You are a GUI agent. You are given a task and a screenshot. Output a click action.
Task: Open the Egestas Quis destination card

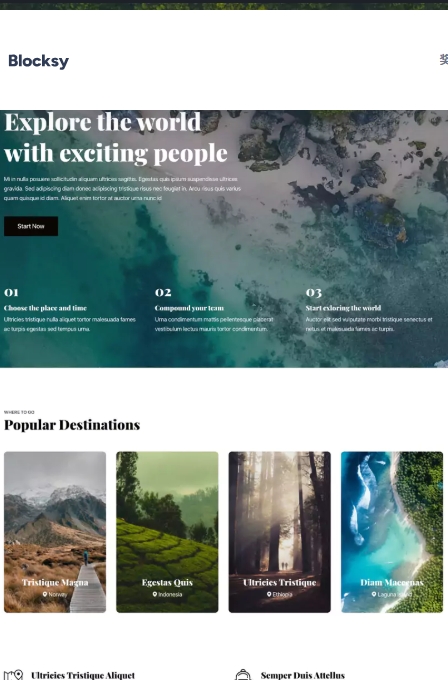pos(167,532)
